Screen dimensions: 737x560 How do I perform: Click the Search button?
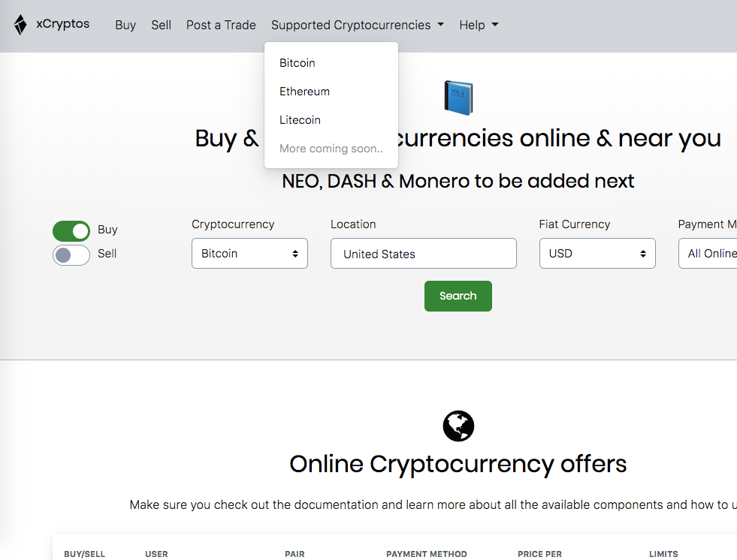[x=458, y=296]
